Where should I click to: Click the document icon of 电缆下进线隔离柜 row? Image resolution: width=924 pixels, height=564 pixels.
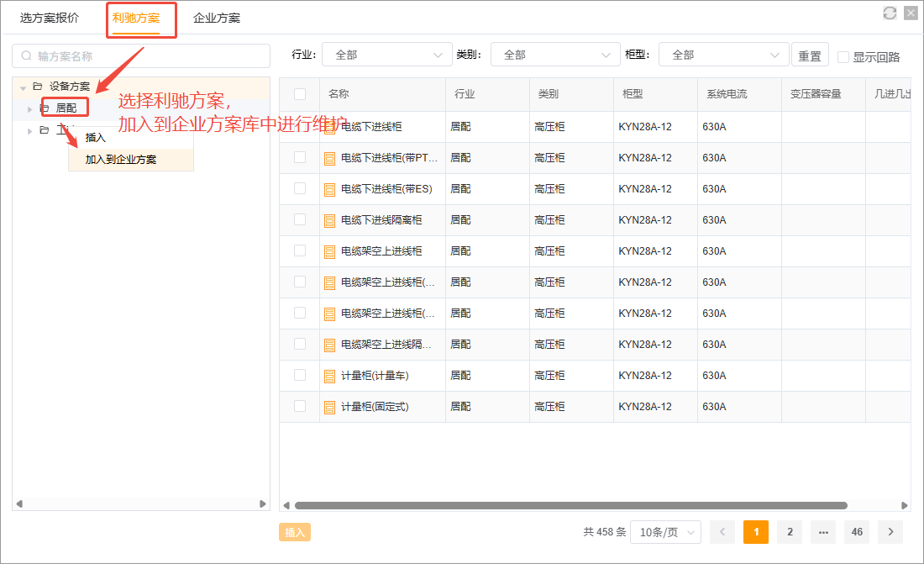click(x=329, y=221)
